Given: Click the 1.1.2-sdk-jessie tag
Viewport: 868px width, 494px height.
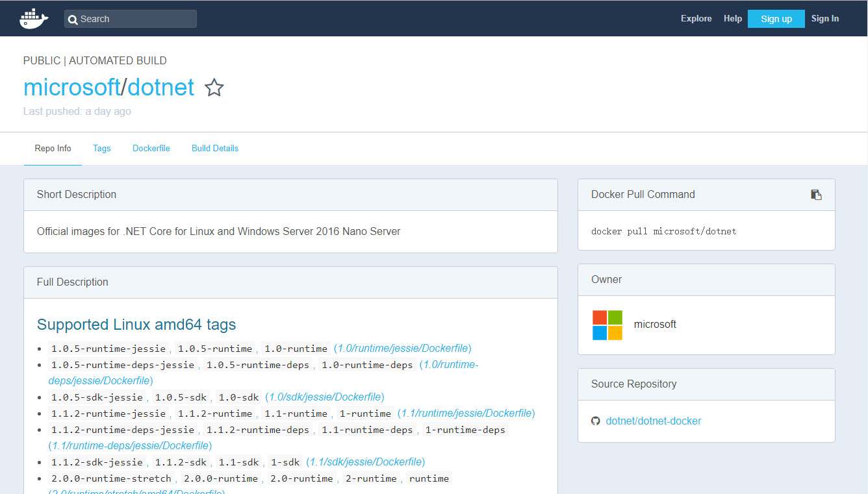Looking at the screenshot, I should 97,462.
